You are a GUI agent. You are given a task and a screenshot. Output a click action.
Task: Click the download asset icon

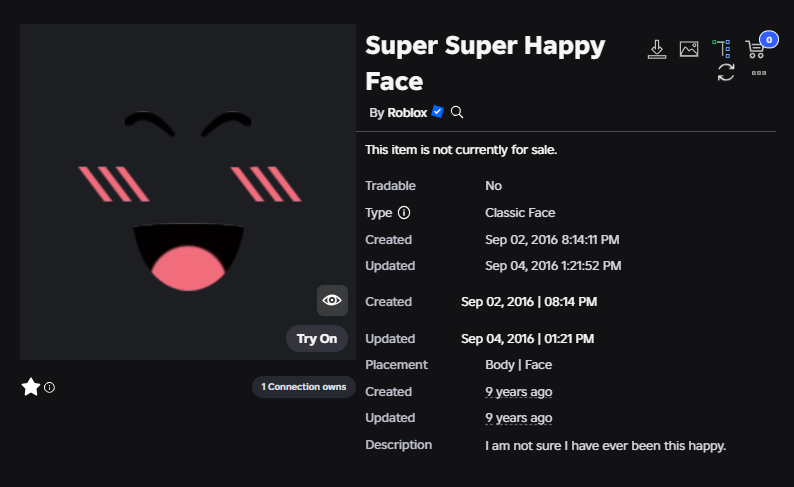click(657, 49)
